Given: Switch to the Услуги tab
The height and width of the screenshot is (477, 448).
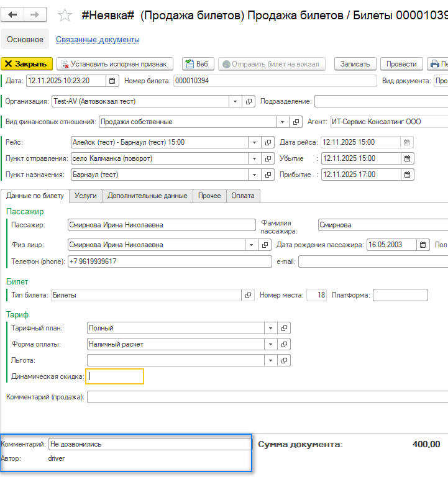Looking at the screenshot, I should (85, 196).
